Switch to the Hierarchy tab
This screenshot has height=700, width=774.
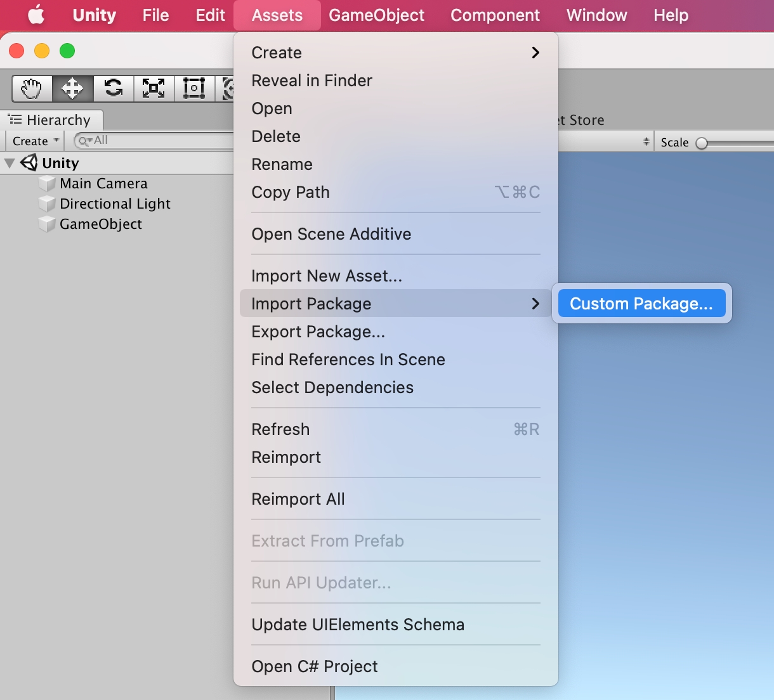pyautogui.click(x=51, y=120)
